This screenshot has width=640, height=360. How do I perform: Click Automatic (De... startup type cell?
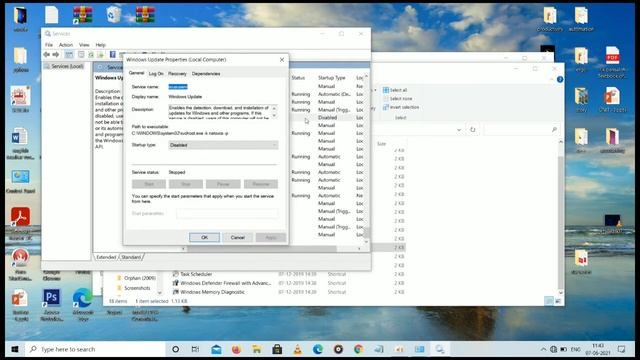(334, 94)
